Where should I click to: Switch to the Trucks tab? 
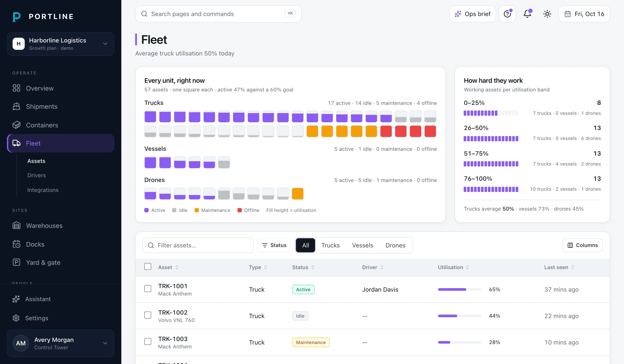tap(330, 245)
